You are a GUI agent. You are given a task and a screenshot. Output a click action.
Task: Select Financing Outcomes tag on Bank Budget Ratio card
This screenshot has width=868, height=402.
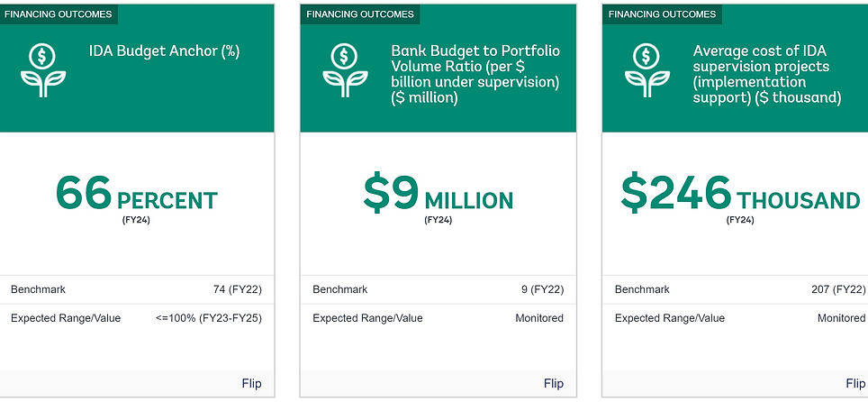click(x=360, y=14)
